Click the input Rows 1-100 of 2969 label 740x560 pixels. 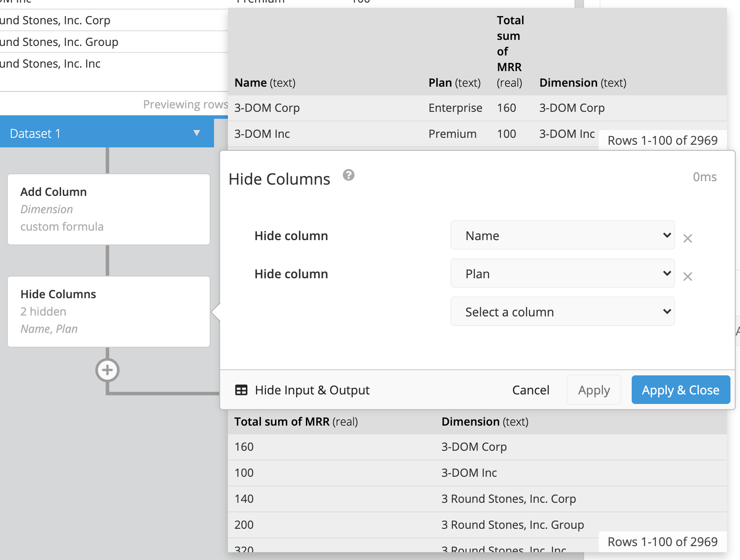pyautogui.click(x=662, y=140)
